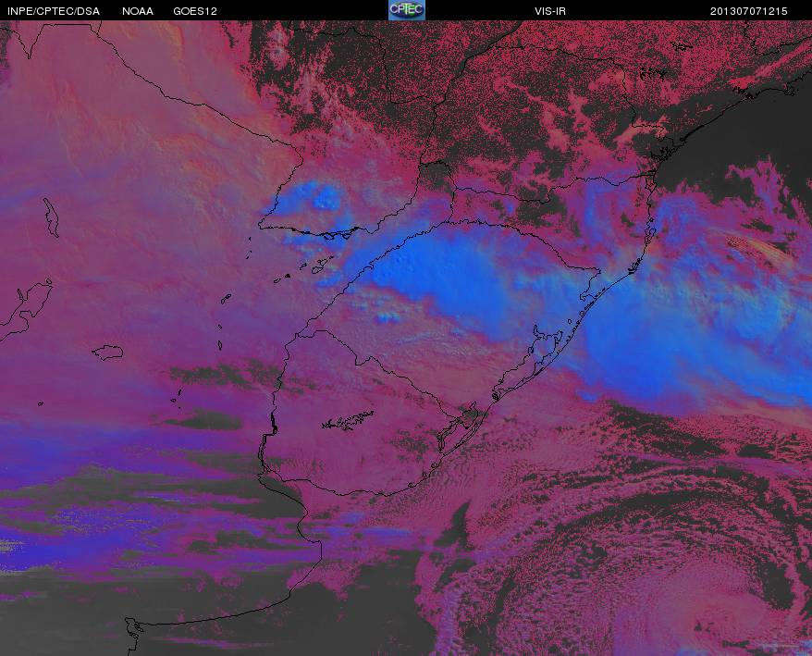Click the CPTEC logo in the header

tap(407, 10)
